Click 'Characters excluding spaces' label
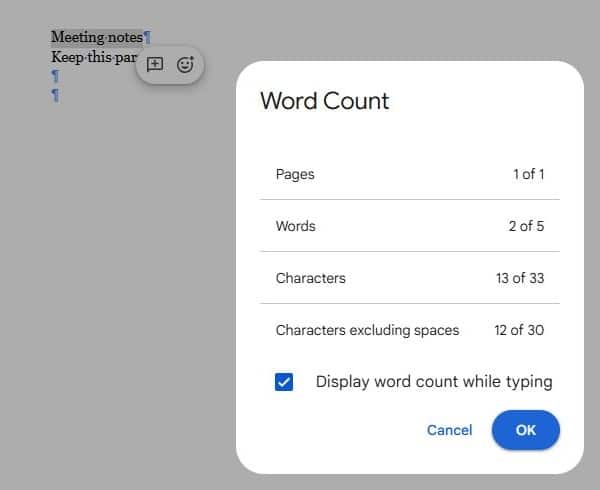This screenshot has height=490, width=600. [367, 330]
